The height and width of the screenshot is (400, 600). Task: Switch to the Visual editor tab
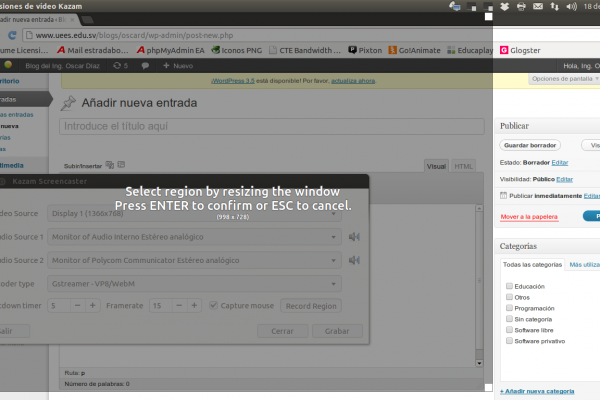point(436,166)
